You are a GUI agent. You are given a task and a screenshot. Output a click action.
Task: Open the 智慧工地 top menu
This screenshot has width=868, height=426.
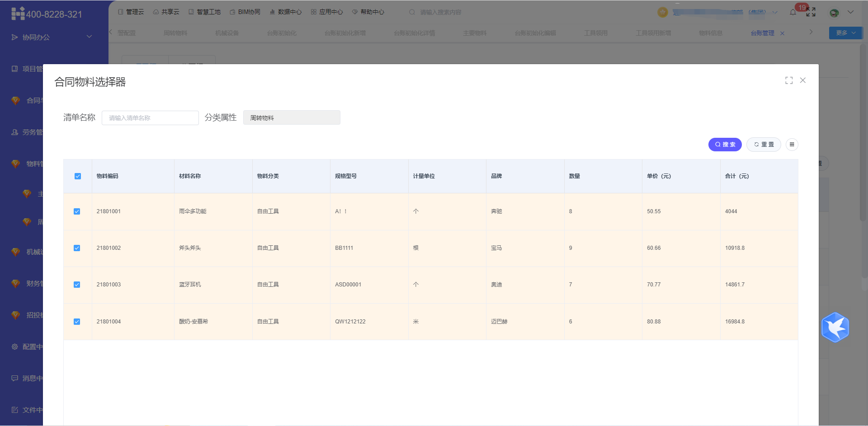(x=204, y=12)
